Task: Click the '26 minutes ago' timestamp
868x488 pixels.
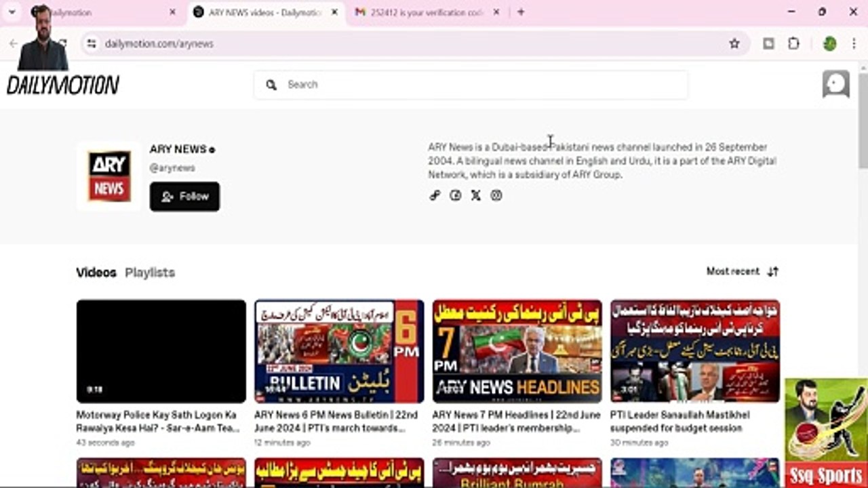Action: point(461,443)
